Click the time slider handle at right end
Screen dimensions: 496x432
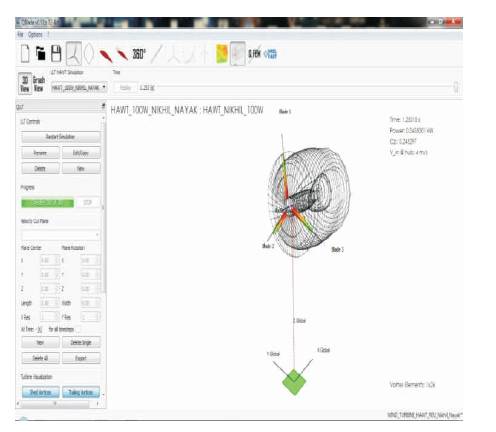point(456,87)
